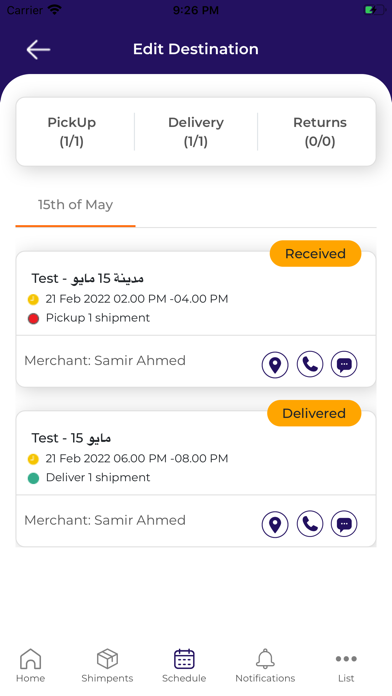Screen dimensions: 392x696
Task: Switch to the Schedule tab
Action: click(184, 665)
